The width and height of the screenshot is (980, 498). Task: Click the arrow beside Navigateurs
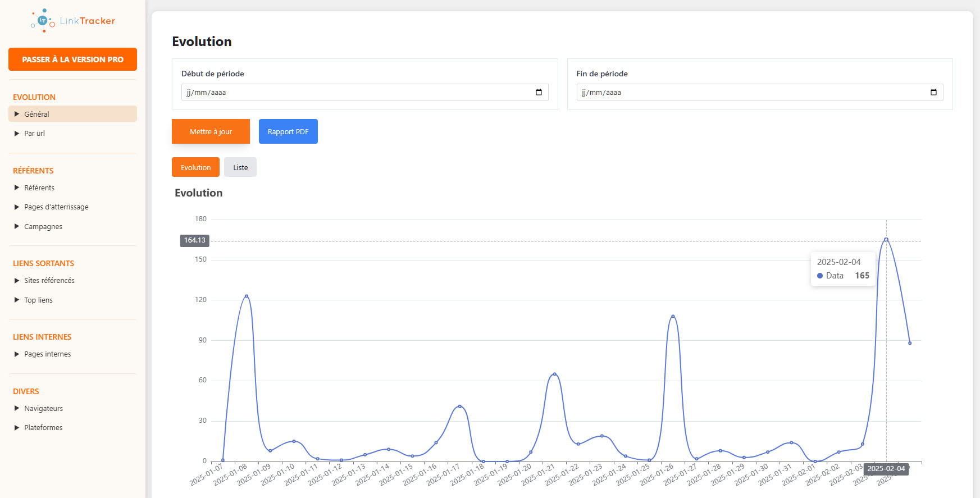pos(17,408)
